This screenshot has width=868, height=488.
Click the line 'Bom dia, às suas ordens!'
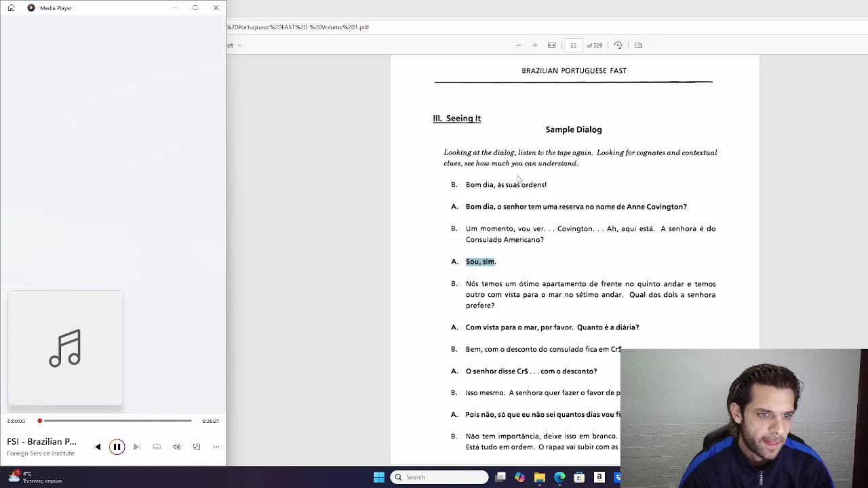point(506,185)
